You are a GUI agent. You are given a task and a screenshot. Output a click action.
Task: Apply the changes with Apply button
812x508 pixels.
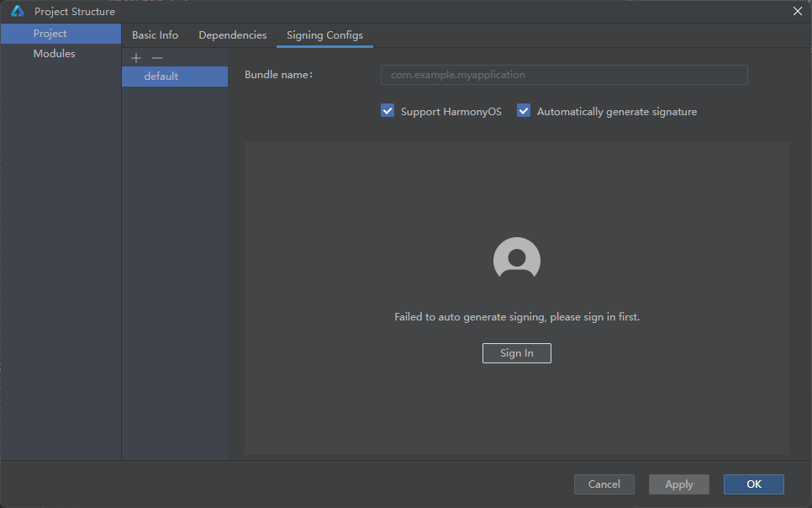(678, 484)
